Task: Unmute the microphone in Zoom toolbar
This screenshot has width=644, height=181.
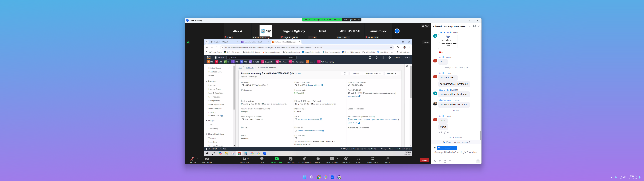Action: pos(192,159)
